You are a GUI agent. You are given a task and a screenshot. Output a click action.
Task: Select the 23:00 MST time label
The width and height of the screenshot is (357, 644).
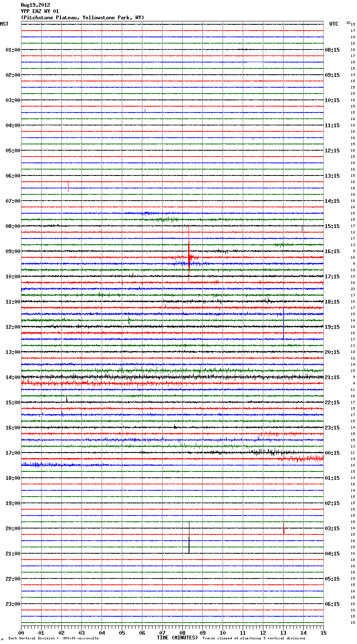point(13,604)
